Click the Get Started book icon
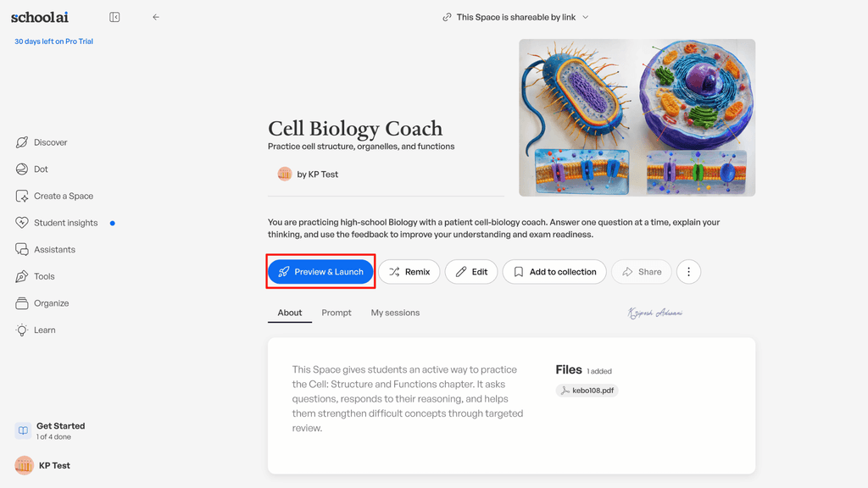868x488 pixels. pyautogui.click(x=23, y=430)
